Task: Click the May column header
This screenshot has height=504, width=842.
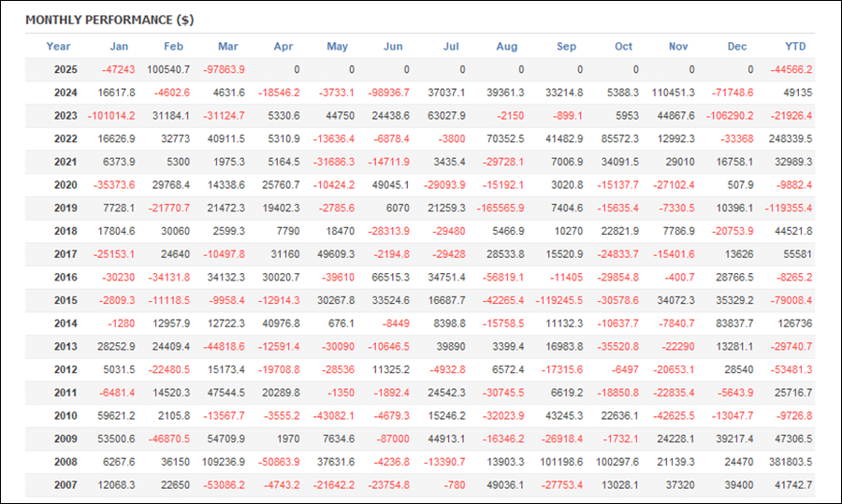Action: 337,46
